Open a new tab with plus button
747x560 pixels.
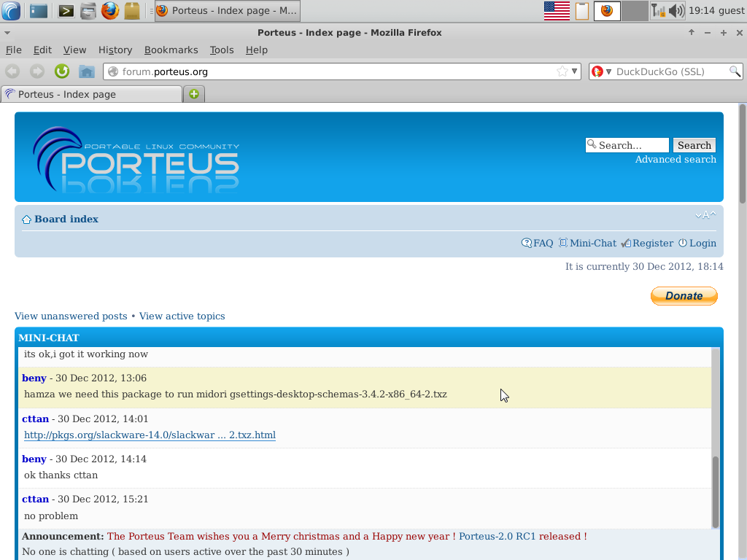pos(194,94)
